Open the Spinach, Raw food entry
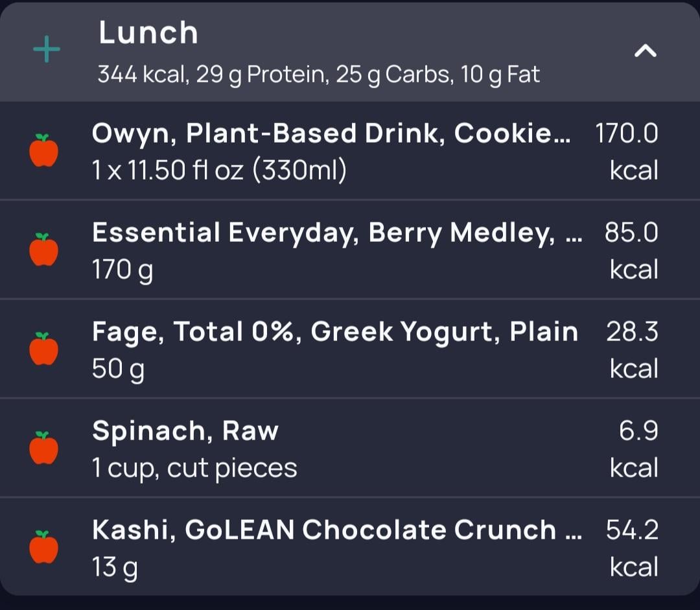 tap(350, 448)
